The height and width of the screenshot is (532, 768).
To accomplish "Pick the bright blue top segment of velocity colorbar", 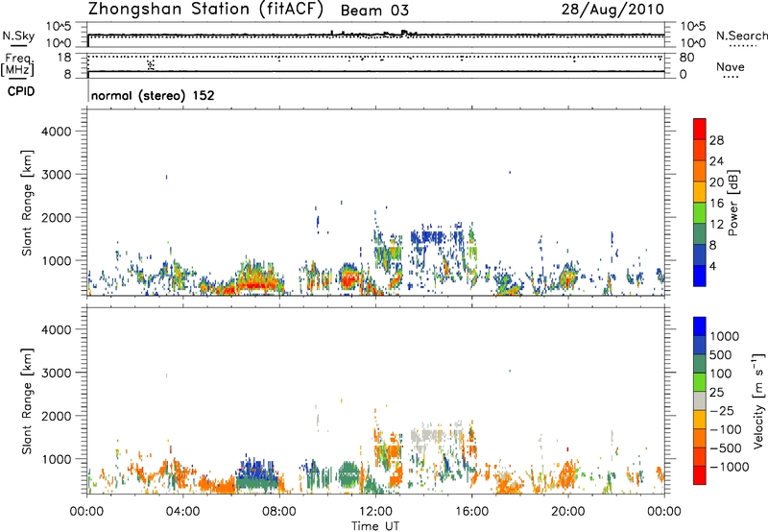I will pos(700,326).
